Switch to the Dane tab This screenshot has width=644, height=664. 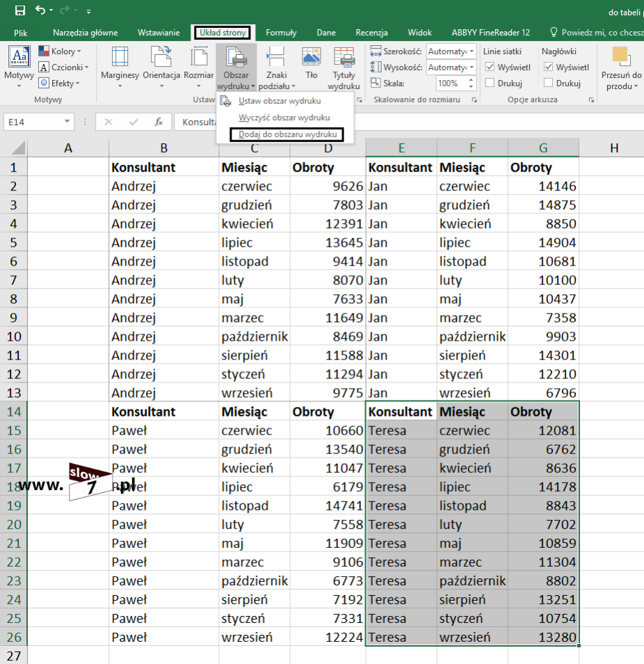(325, 33)
